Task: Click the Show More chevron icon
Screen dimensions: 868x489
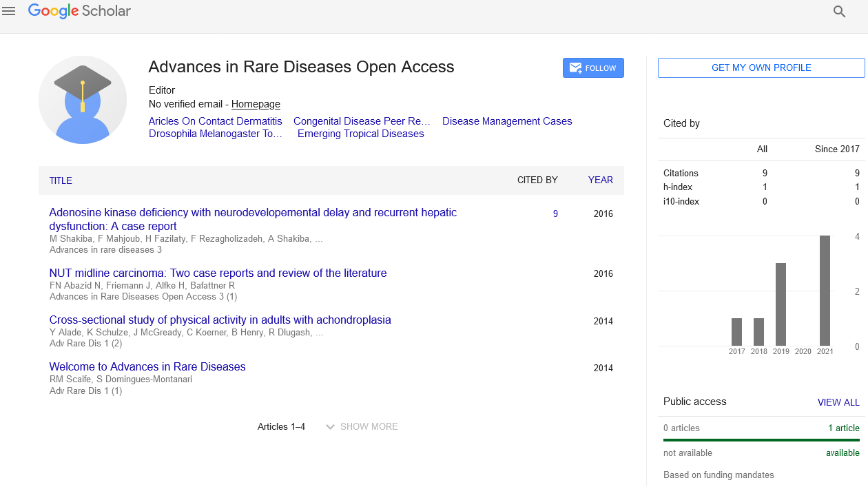Action: pos(330,427)
